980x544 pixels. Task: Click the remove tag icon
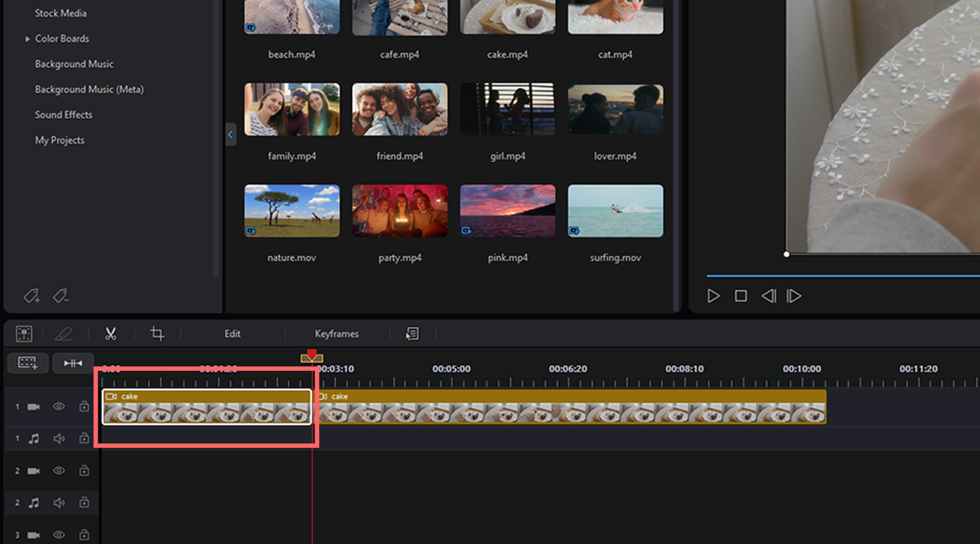60,296
